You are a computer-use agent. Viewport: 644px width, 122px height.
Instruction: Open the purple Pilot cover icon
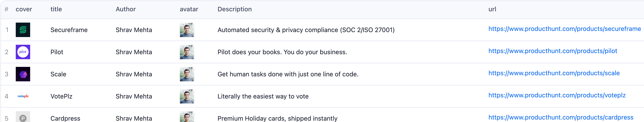pyautogui.click(x=23, y=52)
